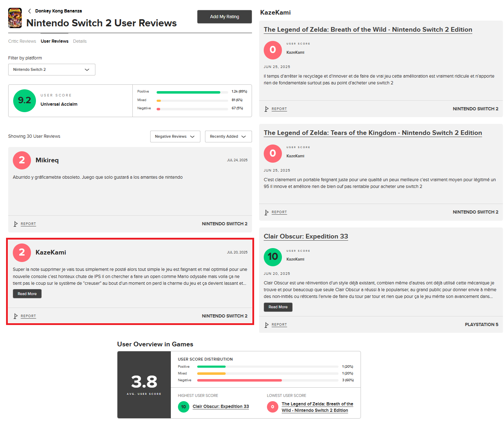The width and height of the screenshot is (504, 430).
Task: Click the 'Showing 30 User Reviews' text
Action: (34, 136)
